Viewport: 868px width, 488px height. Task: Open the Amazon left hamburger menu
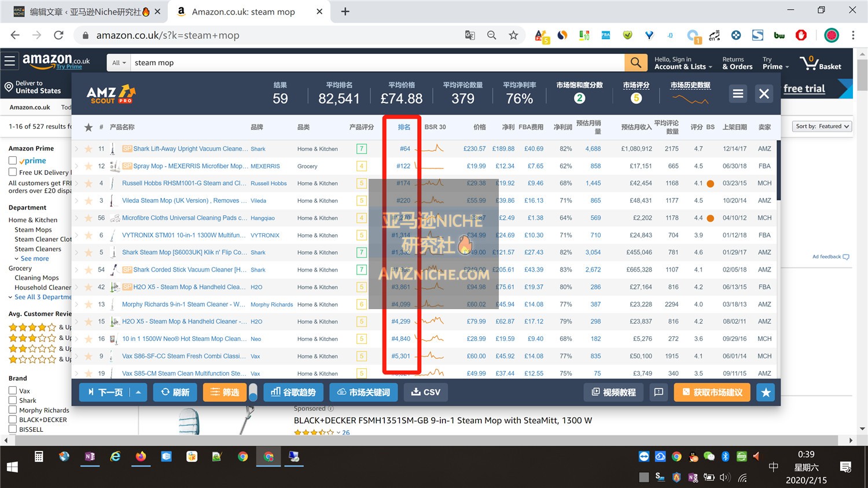click(x=9, y=61)
